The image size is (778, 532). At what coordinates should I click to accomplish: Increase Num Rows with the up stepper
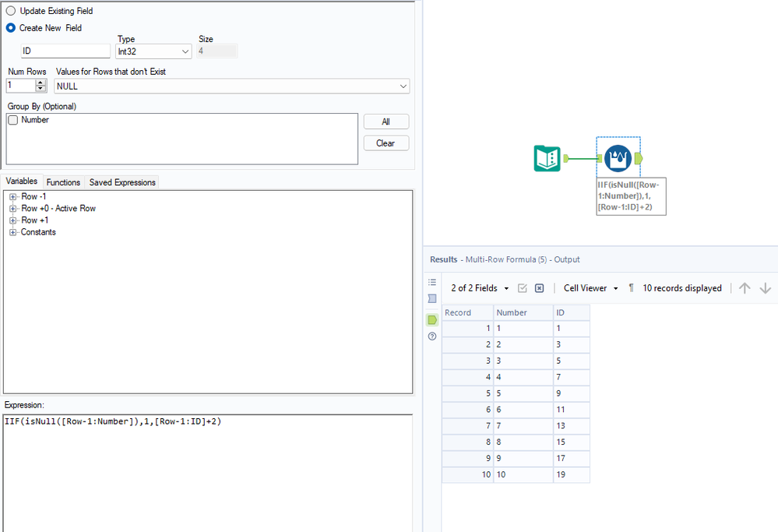(40, 83)
